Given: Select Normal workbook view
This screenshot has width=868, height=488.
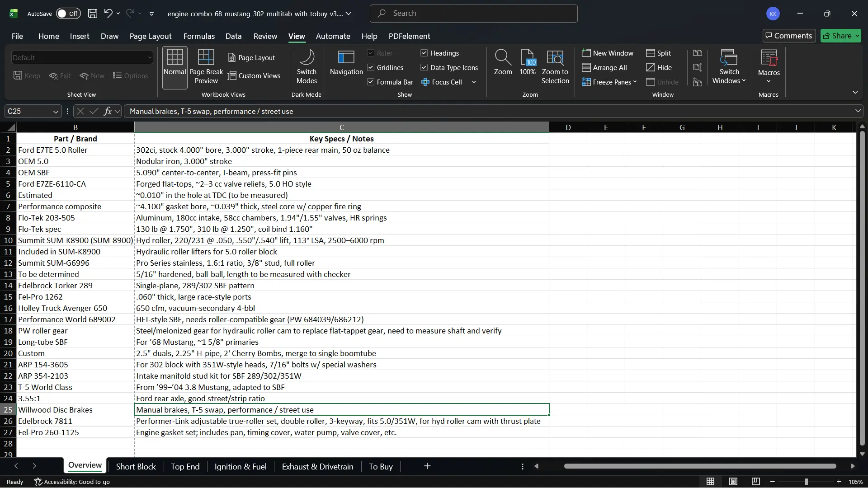Looking at the screenshot, I should [175, 67].
